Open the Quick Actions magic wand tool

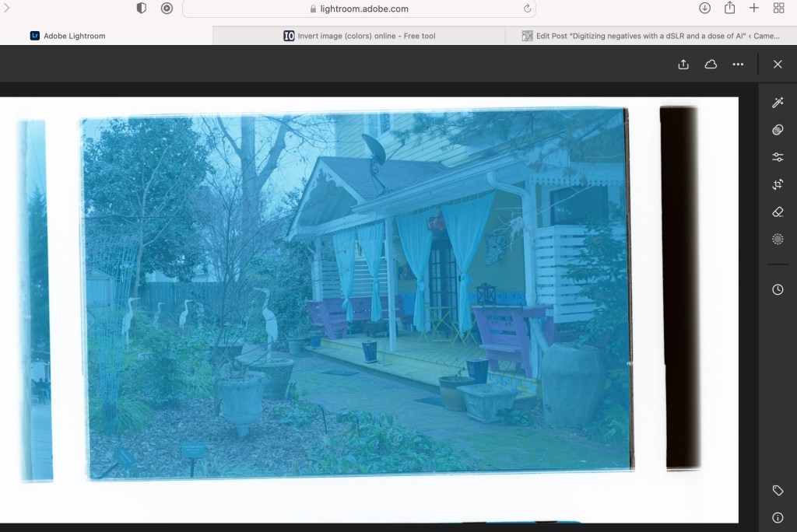777,103
